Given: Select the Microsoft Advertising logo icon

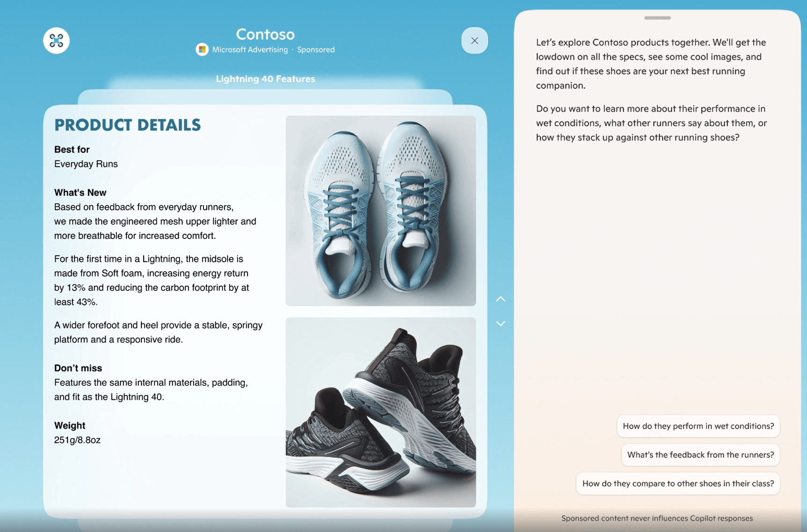Looking at the screenshot, I should point(202,49).
